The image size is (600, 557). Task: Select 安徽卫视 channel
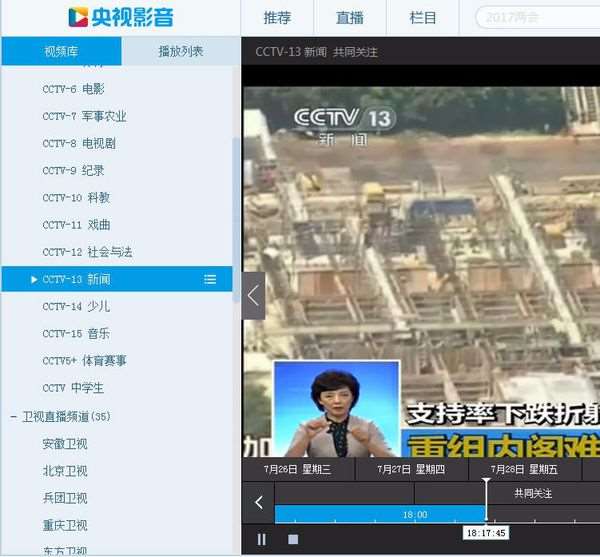65,444
